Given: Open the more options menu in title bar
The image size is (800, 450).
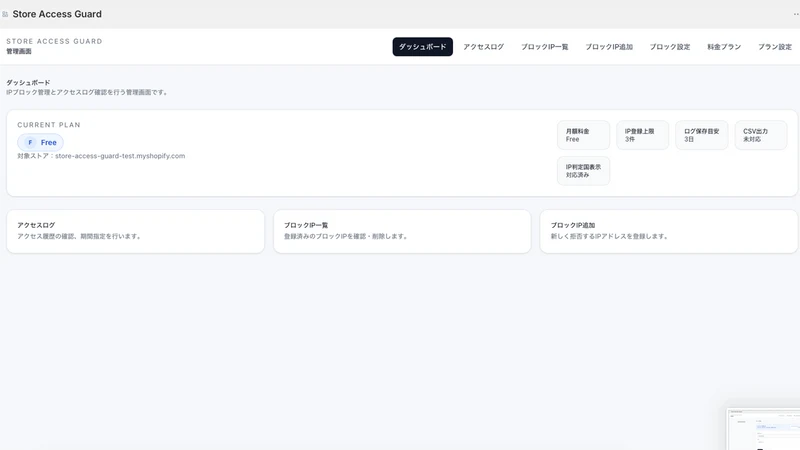Looking at the screenshot, I should [796, 14].
